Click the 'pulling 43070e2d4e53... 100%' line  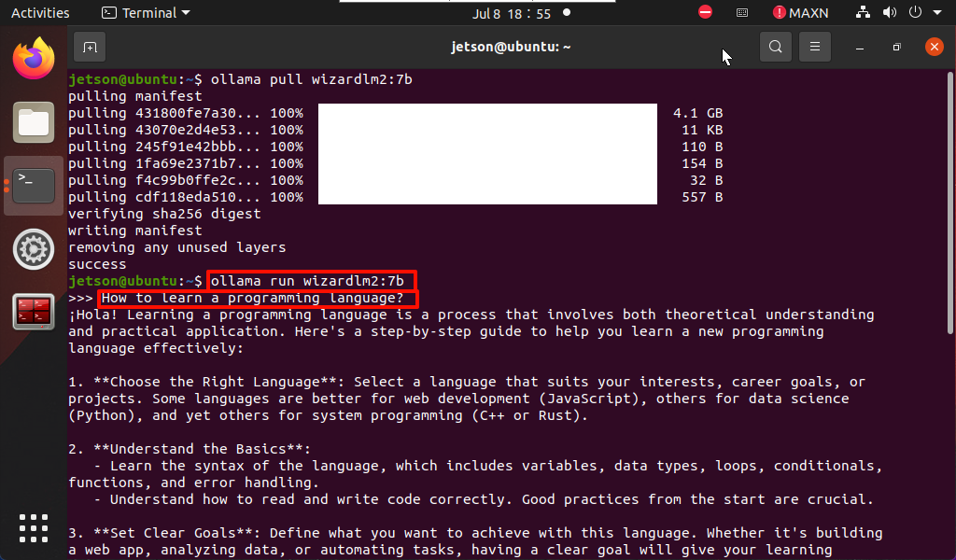186,130
